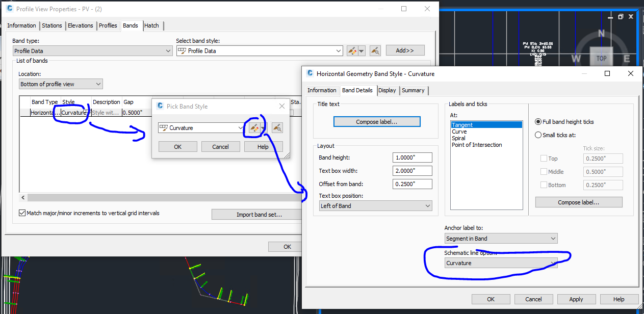
Task: Click the Profile Data style icon in Select band style
Action: [182, 50]
